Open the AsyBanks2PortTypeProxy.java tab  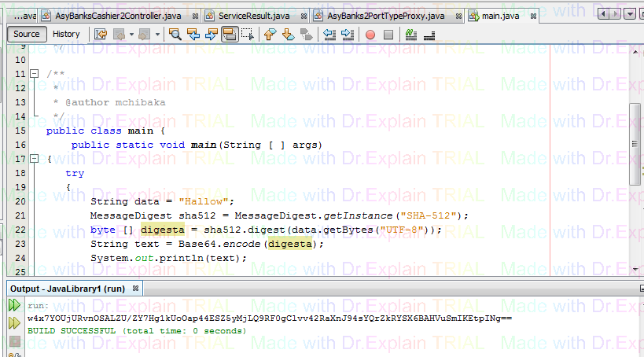pyautogui.click(x=385, y=16)
